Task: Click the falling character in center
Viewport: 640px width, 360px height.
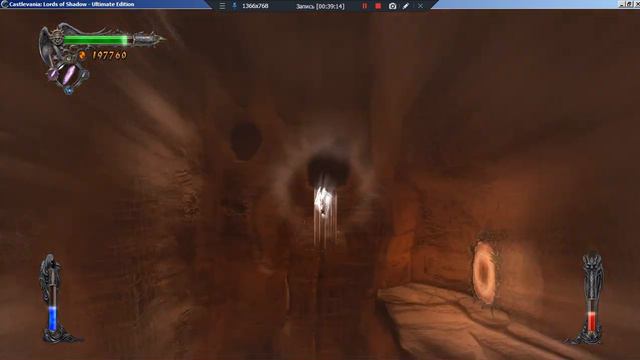Action: tap(323, 200)
